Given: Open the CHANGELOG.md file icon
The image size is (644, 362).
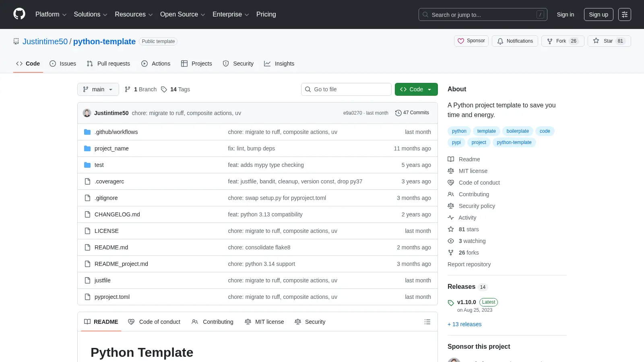Looking at the screenshot, I should (87, 214).
